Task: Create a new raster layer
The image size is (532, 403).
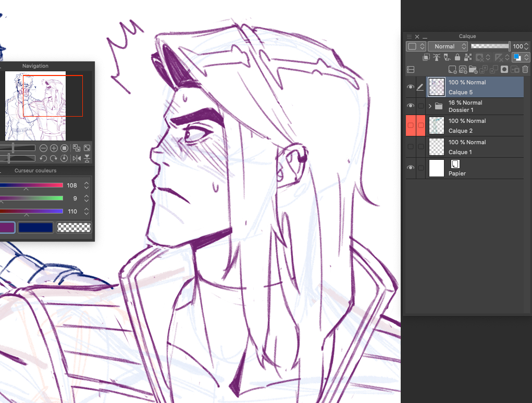Action: click(x=452, y=69)
